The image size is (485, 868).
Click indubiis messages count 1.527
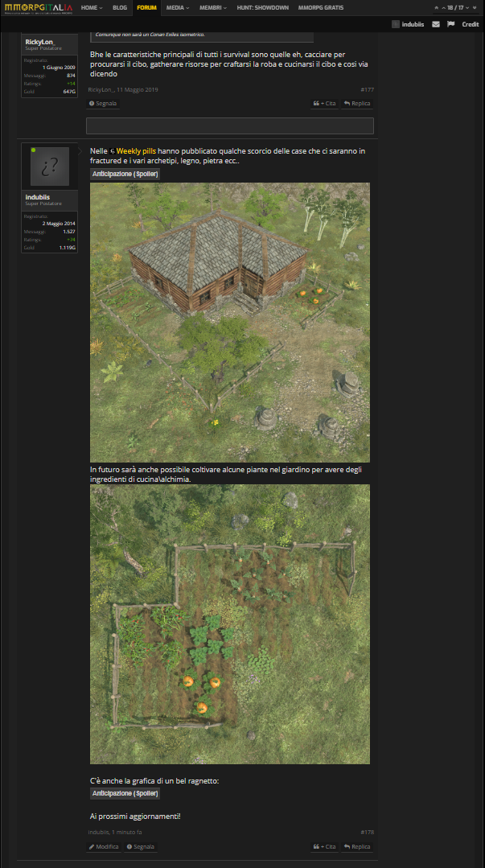pyautogui.click(x=69, y=232)
